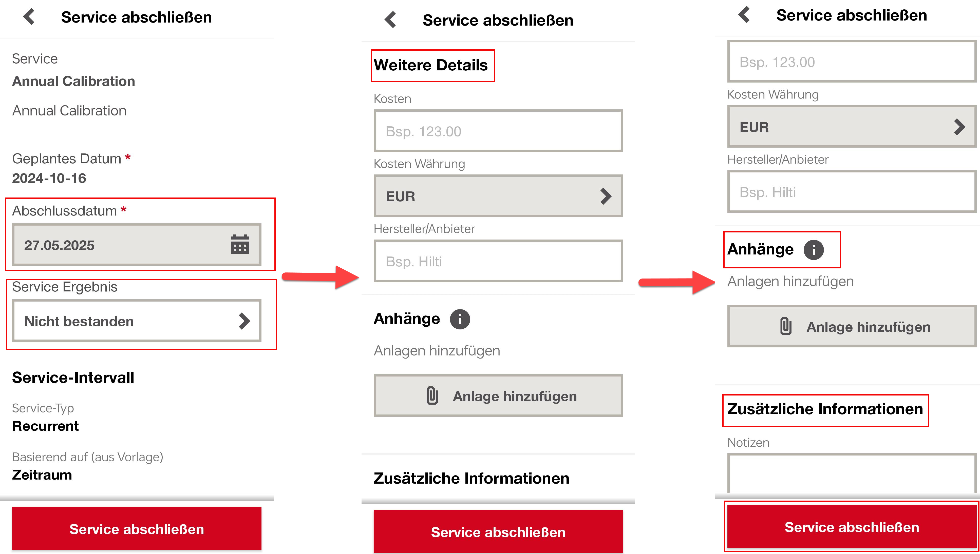Image resolution: width=980 pixels, height=554 pixels.
Task: Expand EUR currency selector in the right screen
Action: coord(852,127)
